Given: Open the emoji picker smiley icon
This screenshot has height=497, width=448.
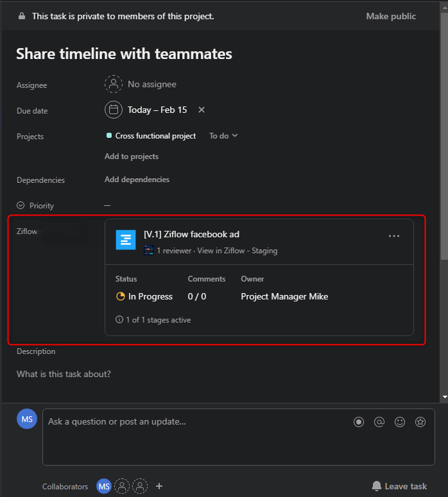Looking at the screenshot, I should (400, 422).
